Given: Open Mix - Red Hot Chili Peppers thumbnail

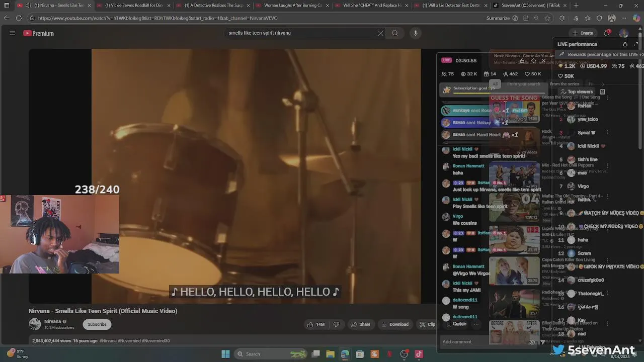Looking at the screenshot, I should (x=514, y=175).
